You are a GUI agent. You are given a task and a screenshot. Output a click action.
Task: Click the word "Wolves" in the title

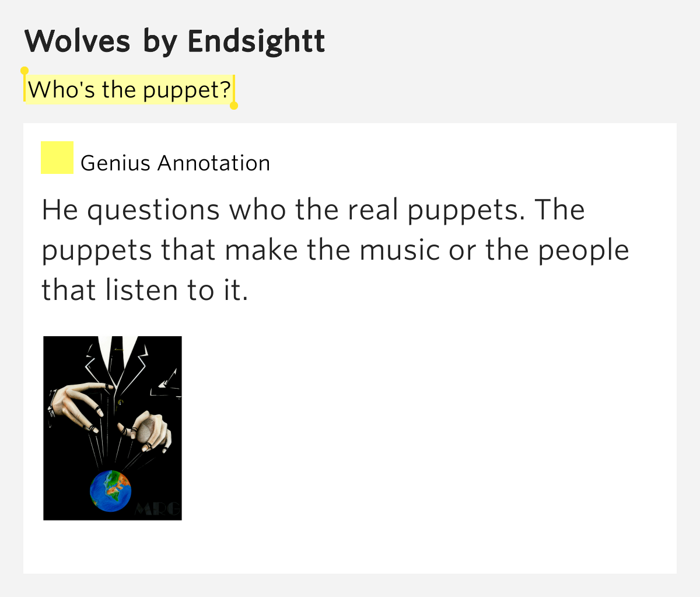coord(78,41)
